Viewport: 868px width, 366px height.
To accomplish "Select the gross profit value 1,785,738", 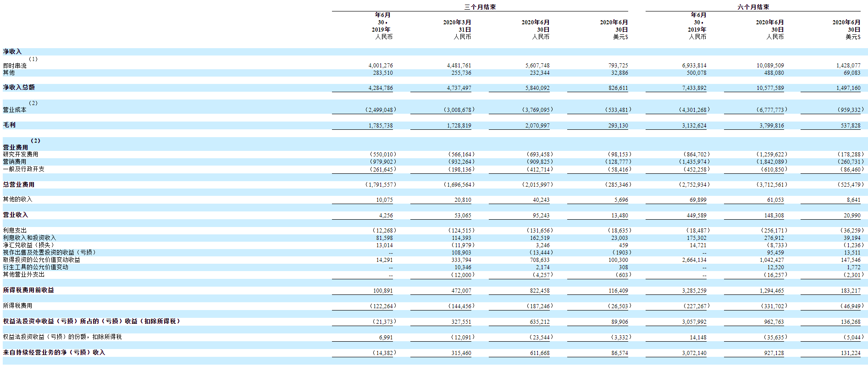I will (x=381, y=125).
